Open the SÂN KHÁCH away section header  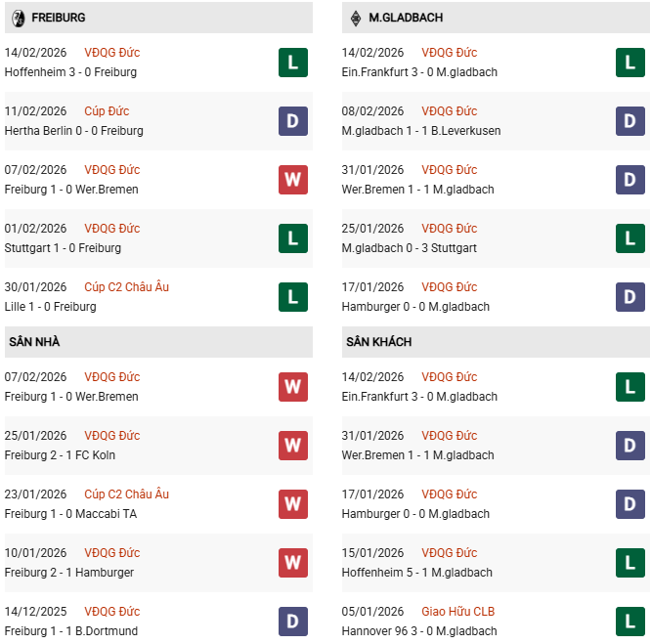point(378,342)
